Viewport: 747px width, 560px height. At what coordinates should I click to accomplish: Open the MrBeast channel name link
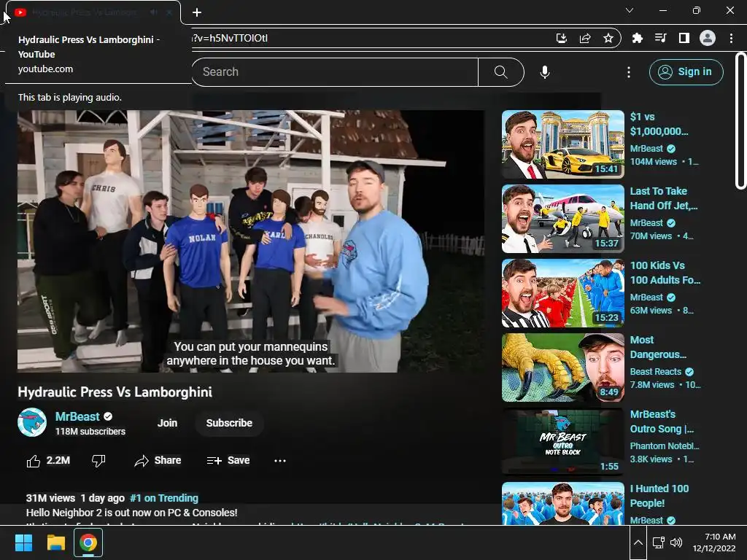(77, 416)
